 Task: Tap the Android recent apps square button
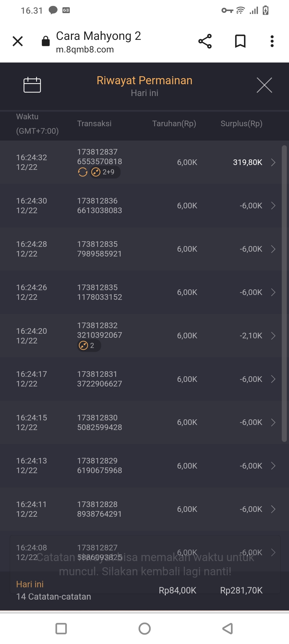(61, 628)
